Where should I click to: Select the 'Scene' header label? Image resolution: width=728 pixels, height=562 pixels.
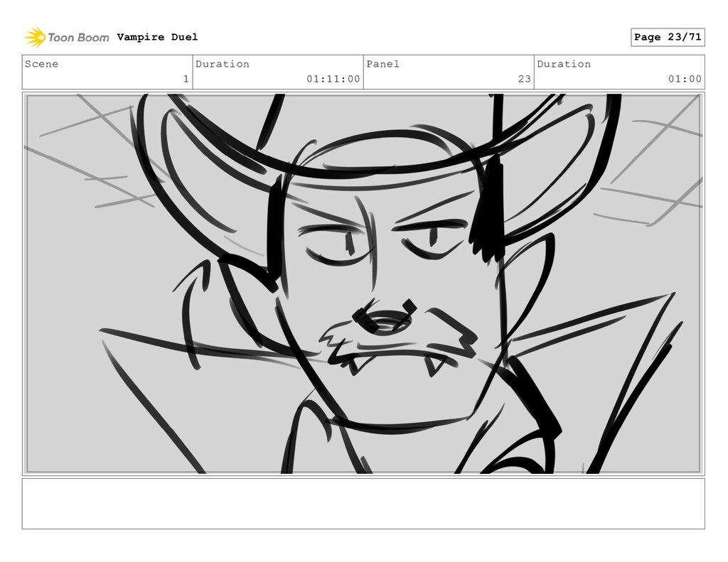coord(42,64)
